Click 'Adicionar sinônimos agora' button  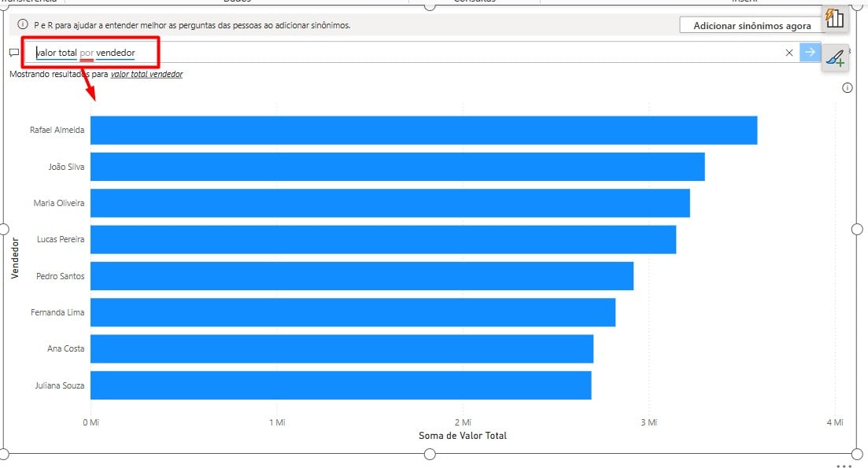(752, 25)
